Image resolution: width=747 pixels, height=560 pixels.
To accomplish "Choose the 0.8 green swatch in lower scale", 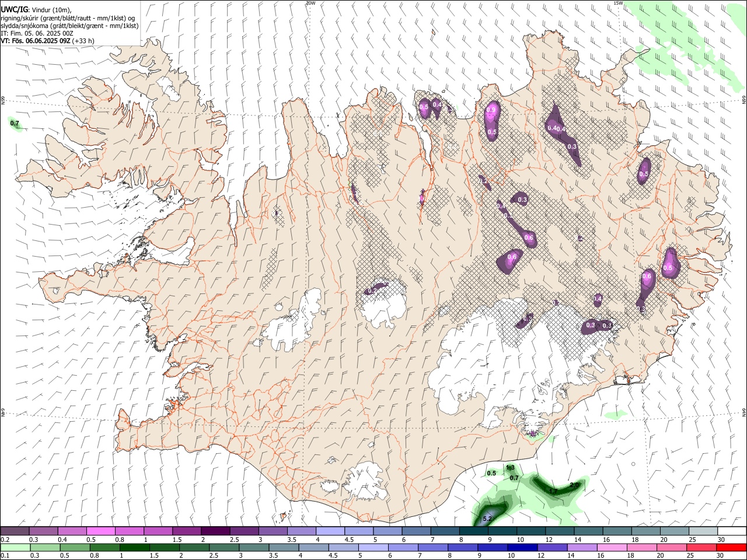I will pyautogui.click(x=104, y=548).
